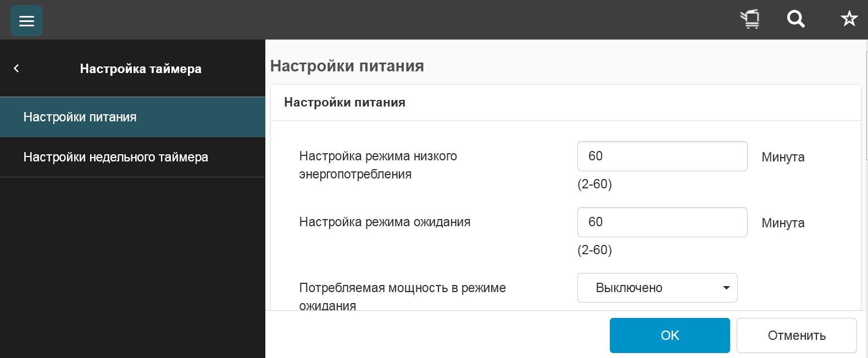
Task: Click the favorites star icon
Action: tap(849, 19)
